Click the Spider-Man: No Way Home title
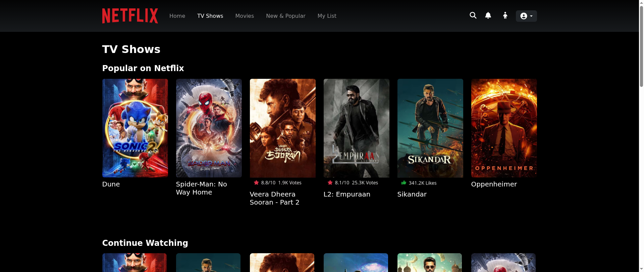The width and height of the screenshot is (644, 272). click(x=202, y=188)
